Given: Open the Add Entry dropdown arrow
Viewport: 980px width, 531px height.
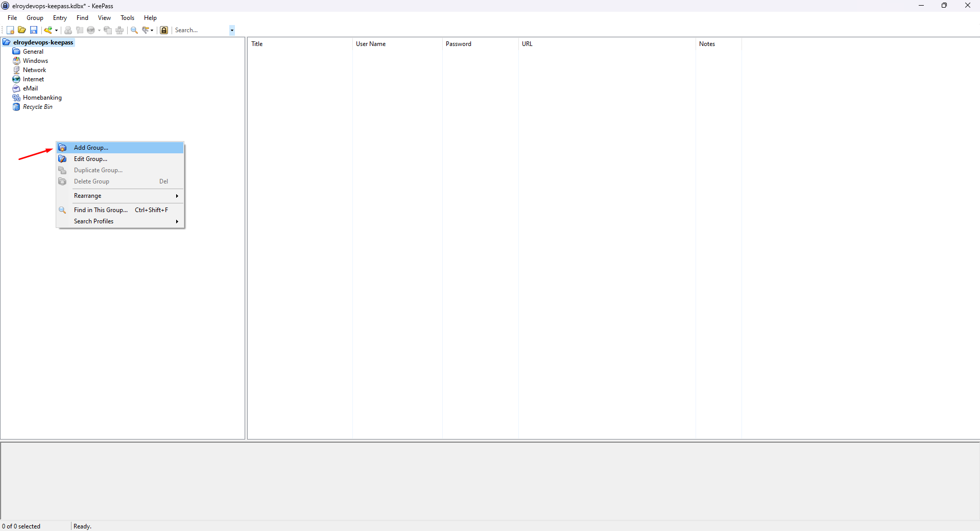Looking at the screenshot, I should point(56,30).
